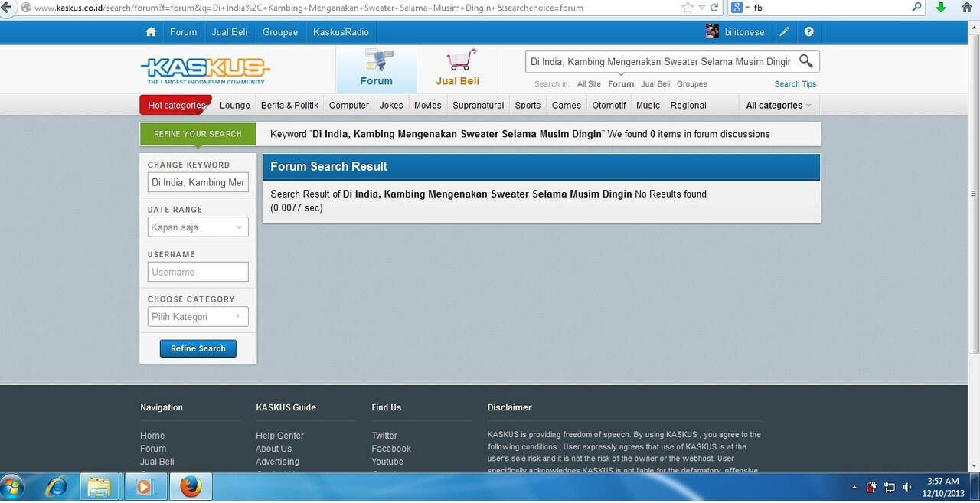Open Groupee in the top blue menu
Image resolution: width=980 pixels, height=503 pixels.
click(280, 32)
